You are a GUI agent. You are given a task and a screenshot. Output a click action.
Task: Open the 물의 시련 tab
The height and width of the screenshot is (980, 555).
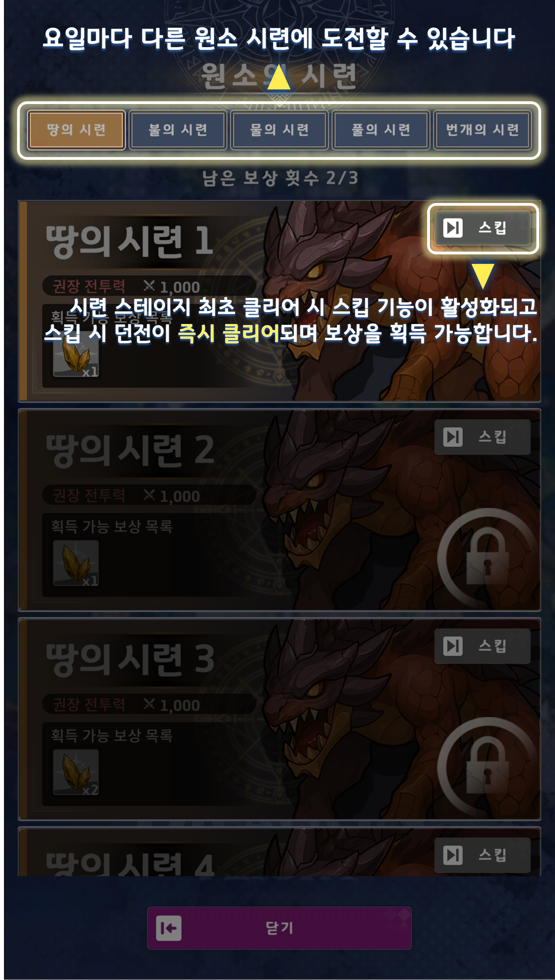pos(279,130)
